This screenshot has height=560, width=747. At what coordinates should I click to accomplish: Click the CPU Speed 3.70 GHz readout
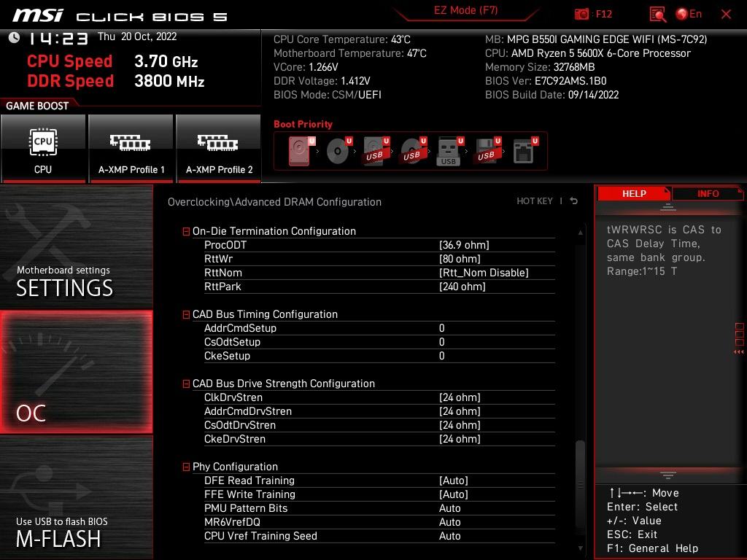112,61
